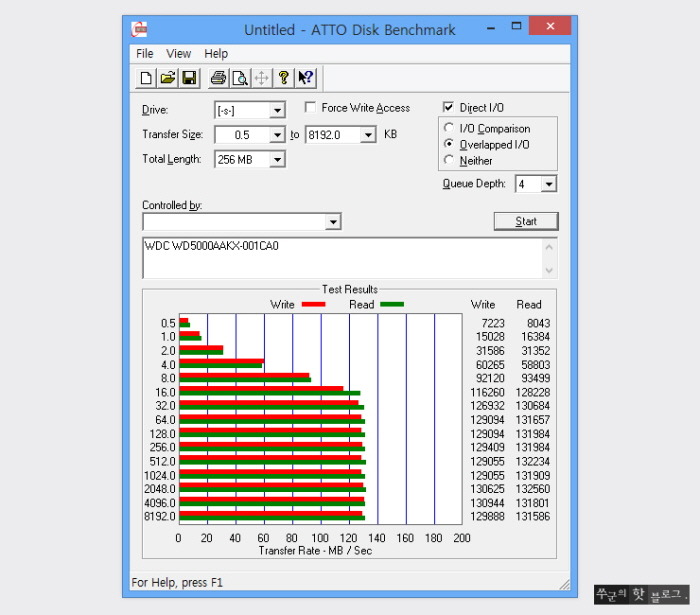Expand the Controlled by dropdown

tap(333, 222)
